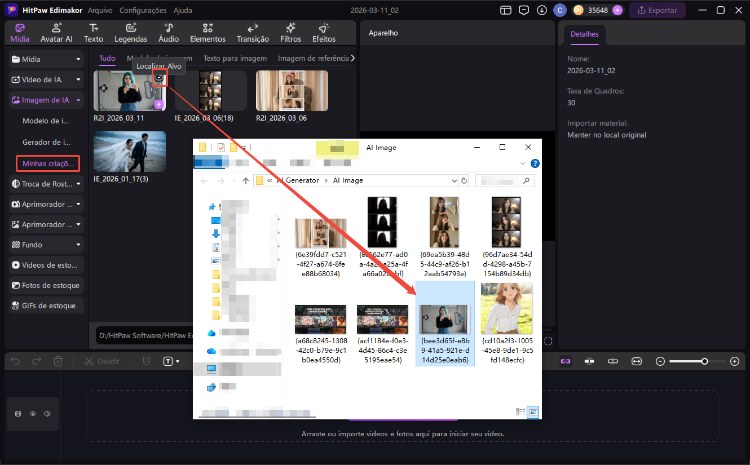The height and width of the screenshot is (465, 750).
Task: Click the Localizar Alvo icon on thumbnail
Action: (159, 77)
